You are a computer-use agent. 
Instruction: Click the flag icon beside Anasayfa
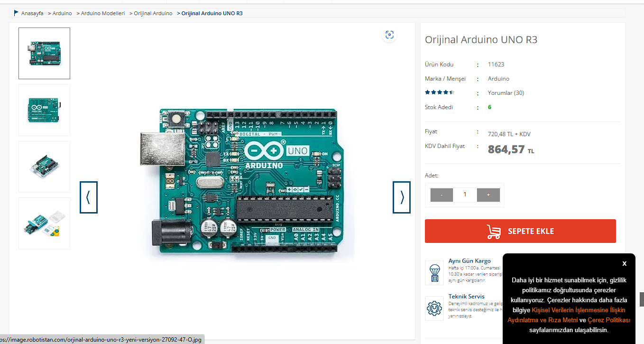click(x=16, y=13)
